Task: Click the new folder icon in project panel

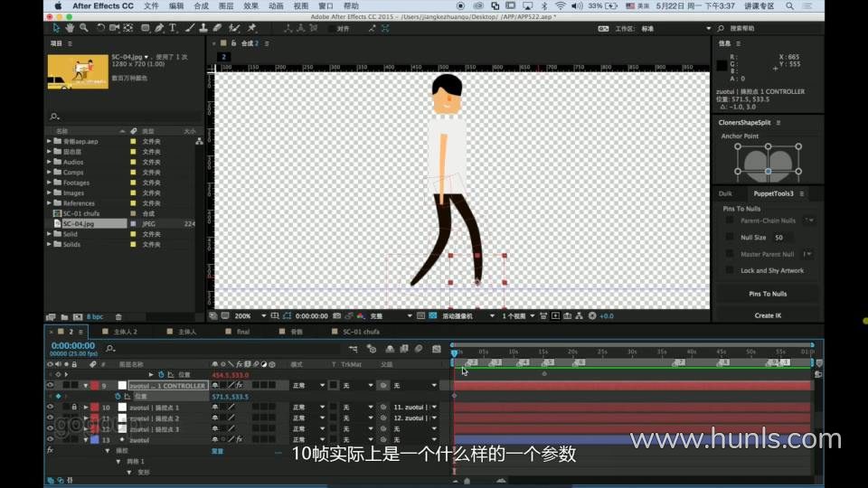Action: pyautogui.click(x=65, y=317)
